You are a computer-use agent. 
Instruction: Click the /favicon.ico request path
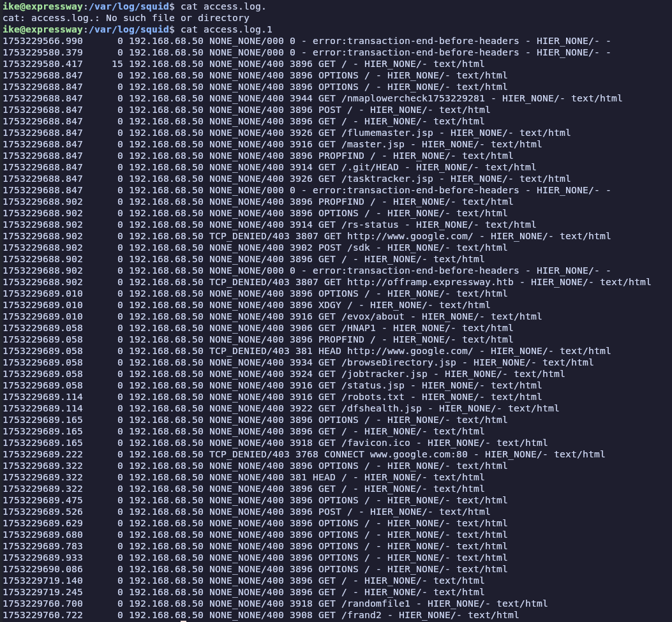click(x=375, y=443)
